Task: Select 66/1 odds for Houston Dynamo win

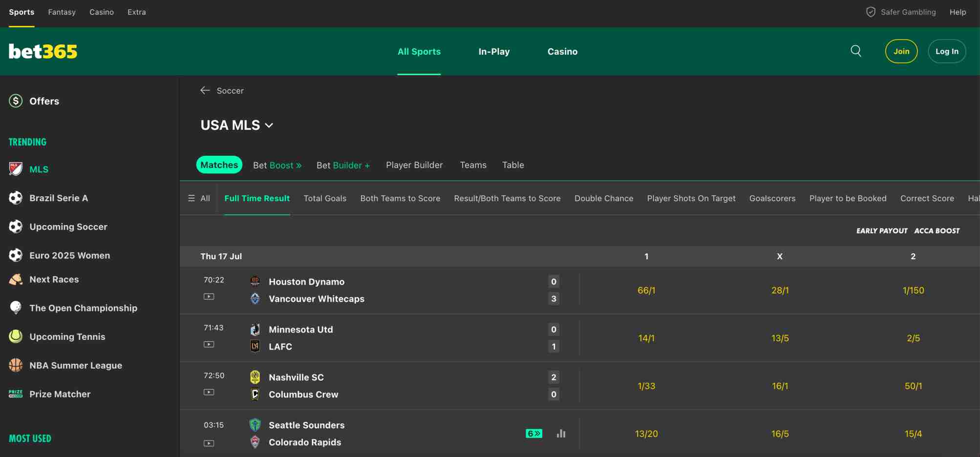Action: (x=646, y=290)
